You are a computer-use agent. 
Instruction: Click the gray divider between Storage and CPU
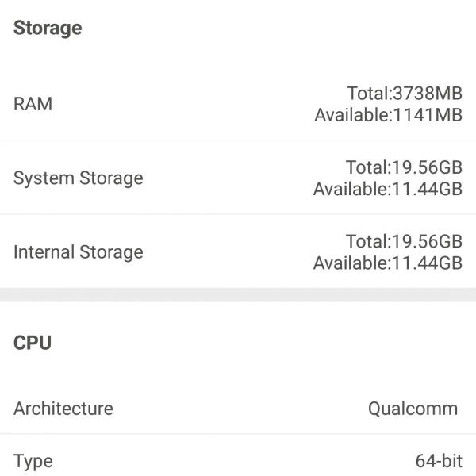point(238,294)
